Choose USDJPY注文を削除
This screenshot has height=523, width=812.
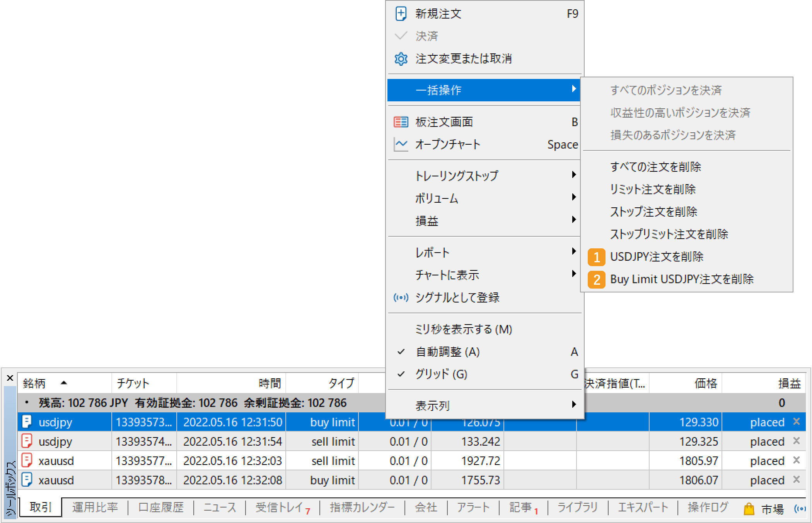click(687, 257)
